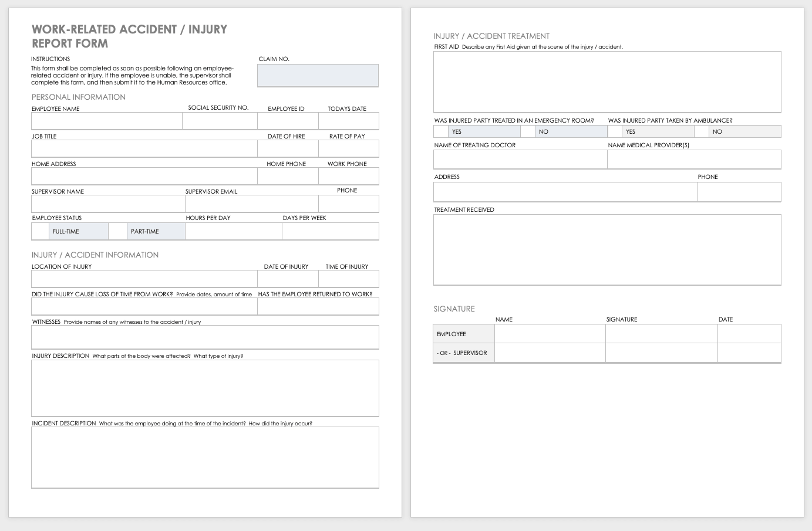The height and width of the screenshot is (531, 812).
Task: Click the Name of Treating Doctor field
Action: point(520,160)
